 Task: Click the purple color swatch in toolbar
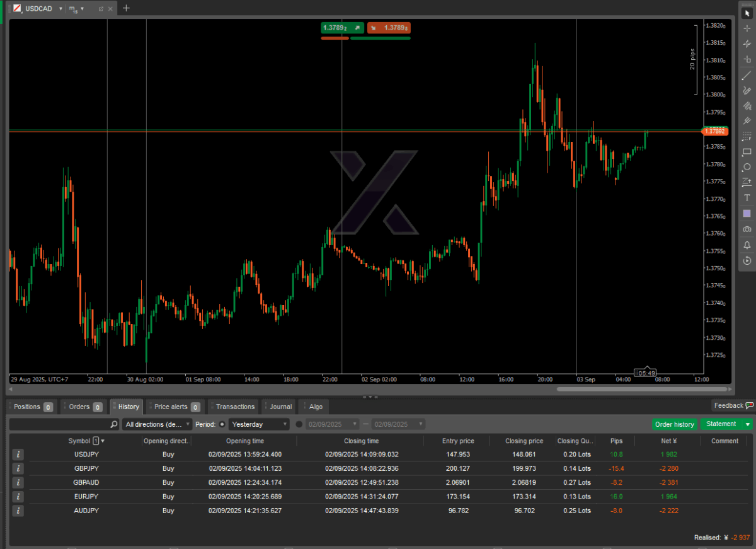[x=747, y=214]
